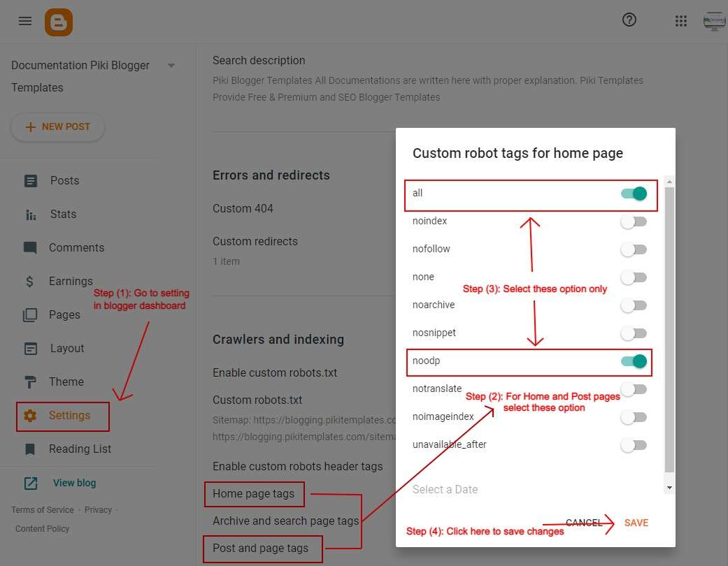Open the help question mark icon
728x566 pixels.
[629, 20]
